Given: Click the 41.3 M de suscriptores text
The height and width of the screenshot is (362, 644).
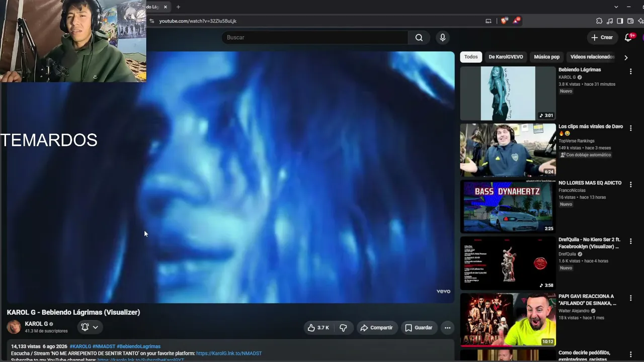Looking at the screenshot, I should (46, 331).
